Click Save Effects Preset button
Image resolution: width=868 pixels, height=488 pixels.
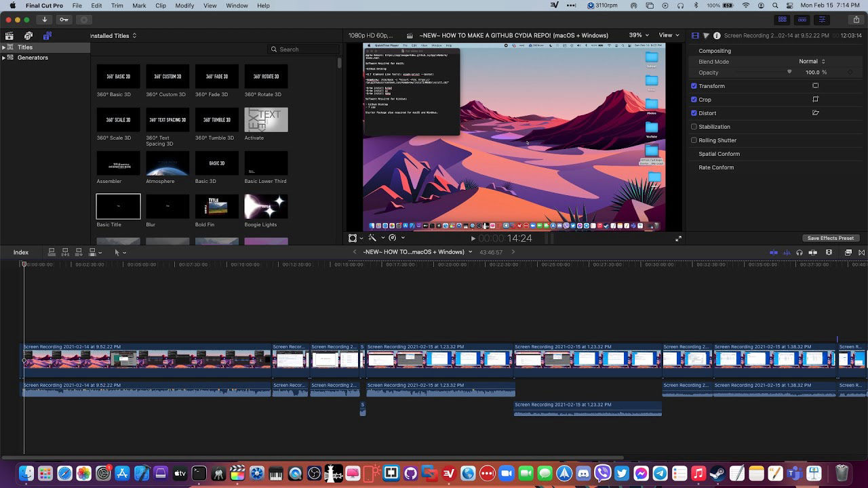(830, 239)
